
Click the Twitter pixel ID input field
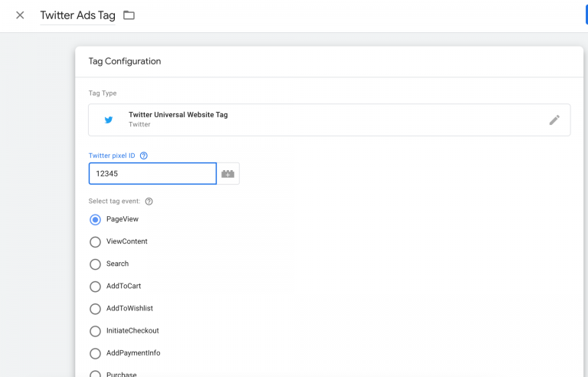[152, 173]
